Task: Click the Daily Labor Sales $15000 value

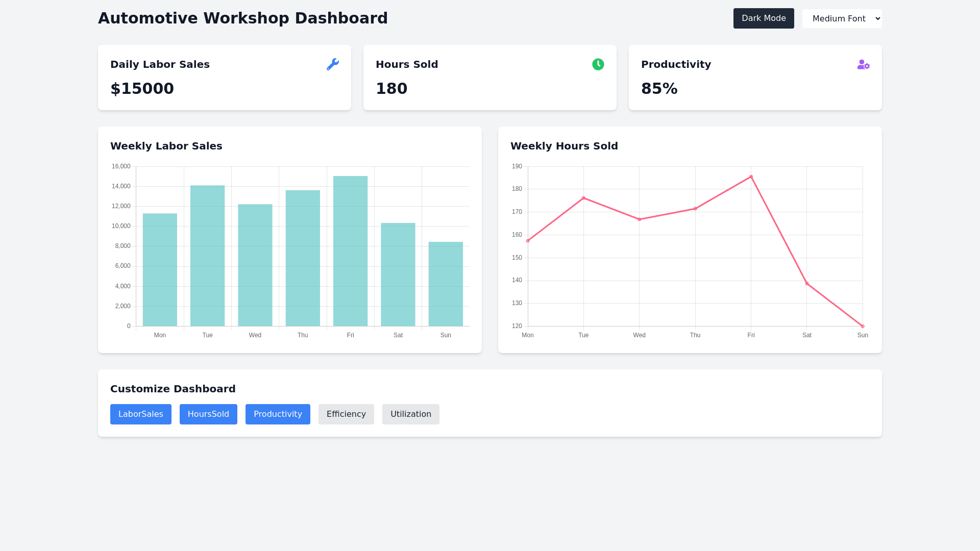Action: 142,89
